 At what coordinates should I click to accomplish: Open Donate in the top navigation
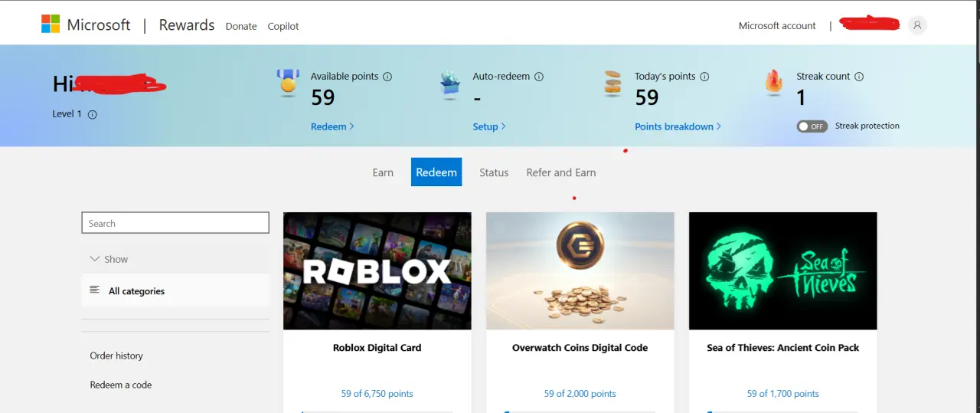(241, 26)
